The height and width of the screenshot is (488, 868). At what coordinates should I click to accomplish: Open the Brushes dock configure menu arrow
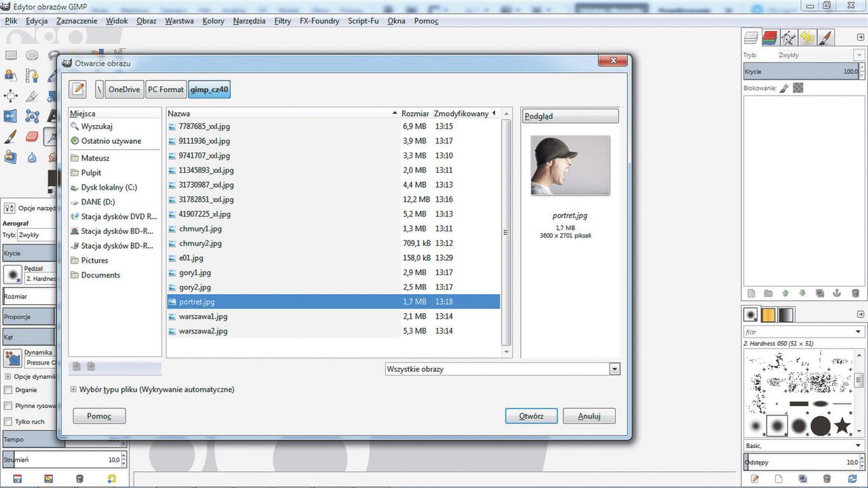(x=861, y=314)
